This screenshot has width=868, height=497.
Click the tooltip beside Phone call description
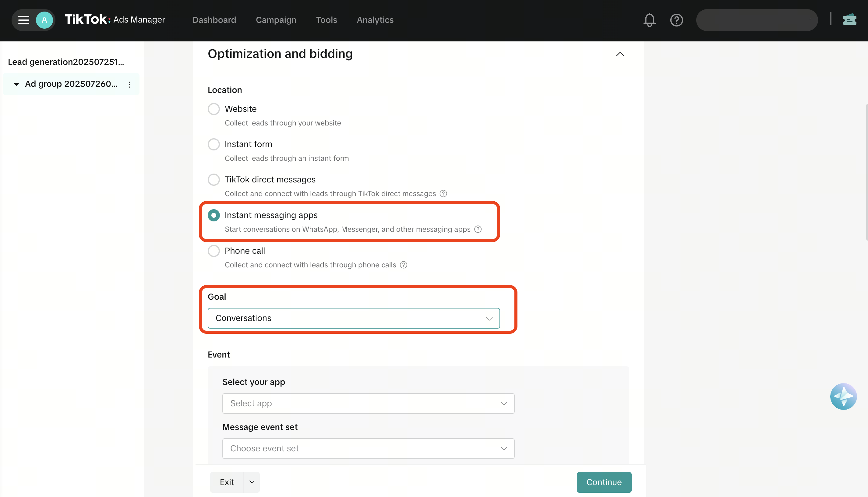pos(404,265)
